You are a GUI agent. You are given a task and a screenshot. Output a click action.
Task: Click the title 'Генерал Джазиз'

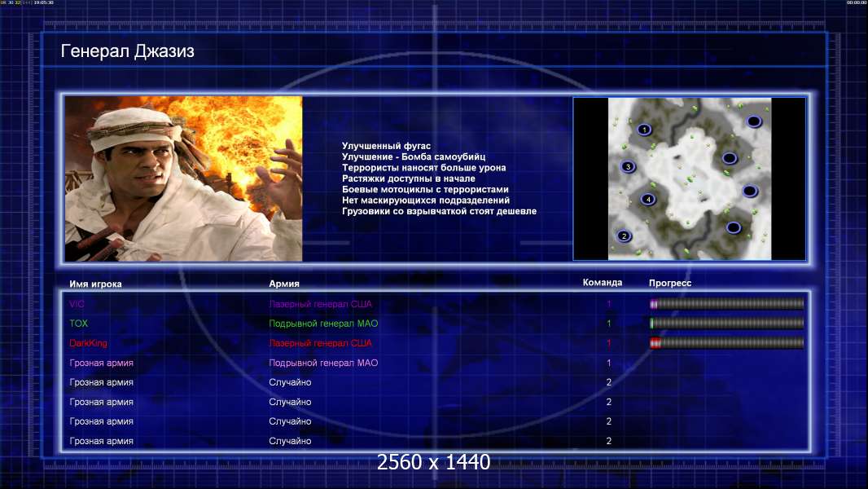[x=127, y=51]
